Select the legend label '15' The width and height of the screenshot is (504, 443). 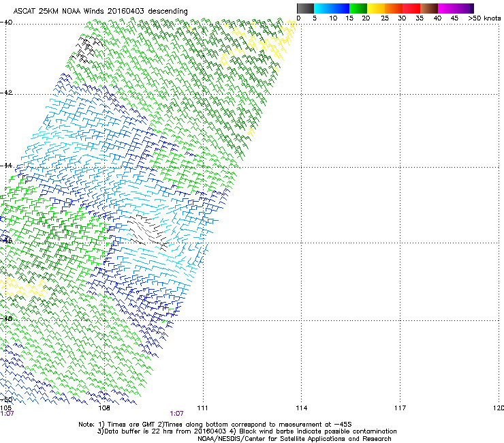[349, 18]
